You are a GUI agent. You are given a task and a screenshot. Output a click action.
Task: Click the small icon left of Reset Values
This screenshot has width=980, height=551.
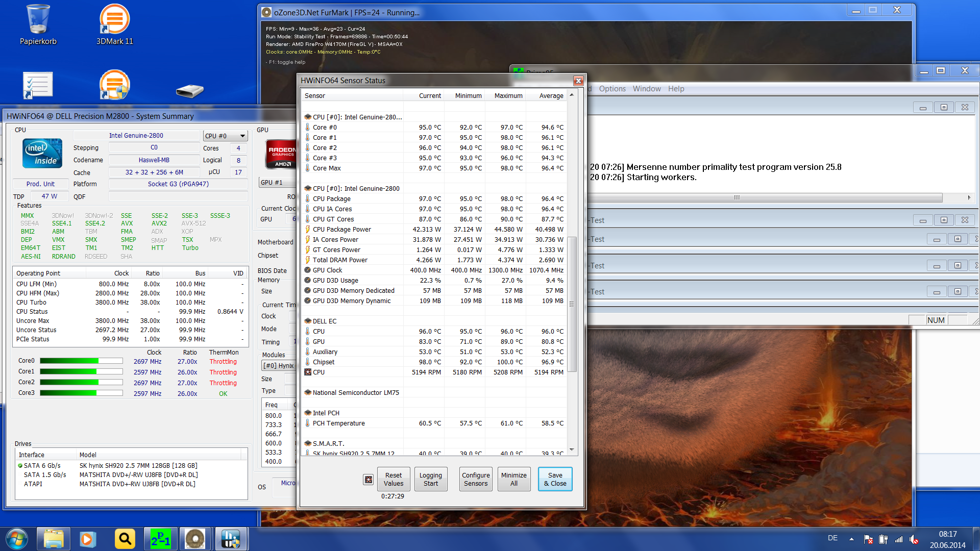[368, 480]
